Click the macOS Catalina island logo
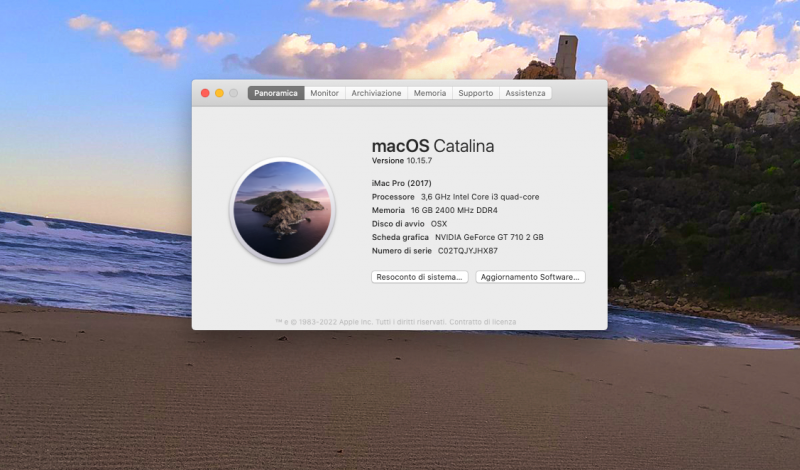This screenshot has height=470, width=800. tap(282, 210)
